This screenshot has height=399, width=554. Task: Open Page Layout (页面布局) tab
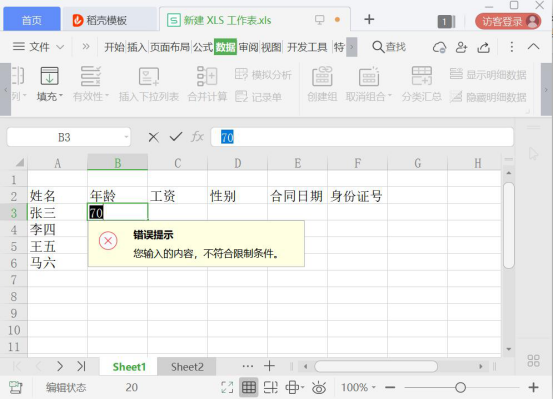click(170, 47)
